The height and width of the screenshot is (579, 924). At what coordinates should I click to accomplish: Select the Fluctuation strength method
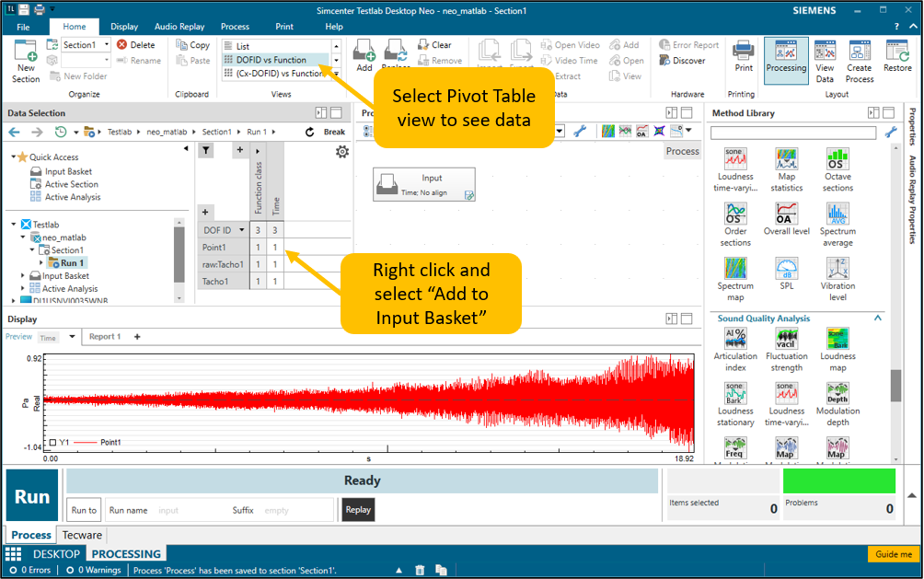pyautogui.click(x=787, y=350)
